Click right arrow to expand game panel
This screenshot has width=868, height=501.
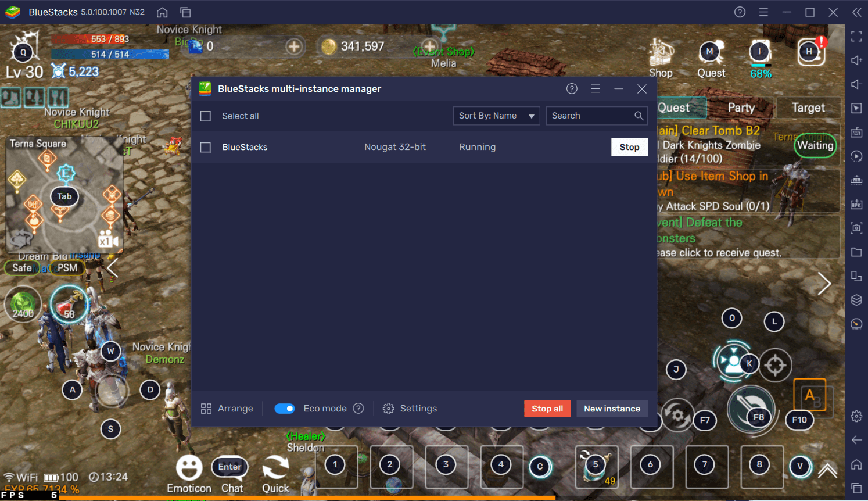[824, 284]
